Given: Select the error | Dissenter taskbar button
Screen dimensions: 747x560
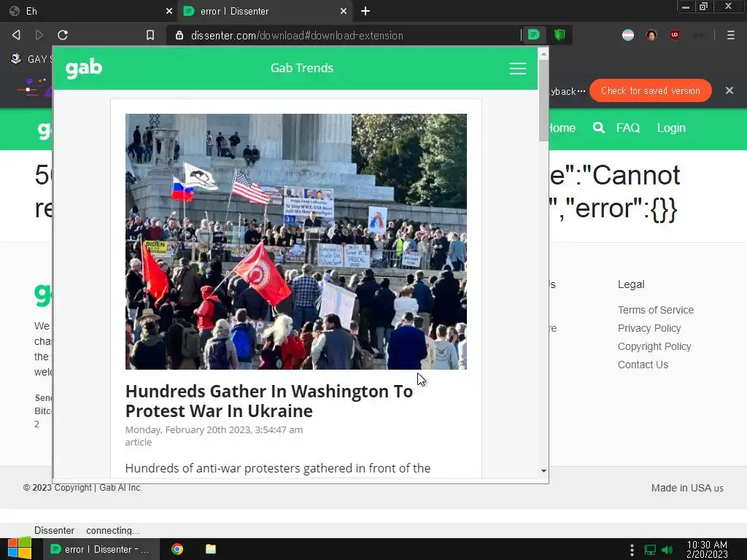Looking at the screenshot, I should 101,549.
